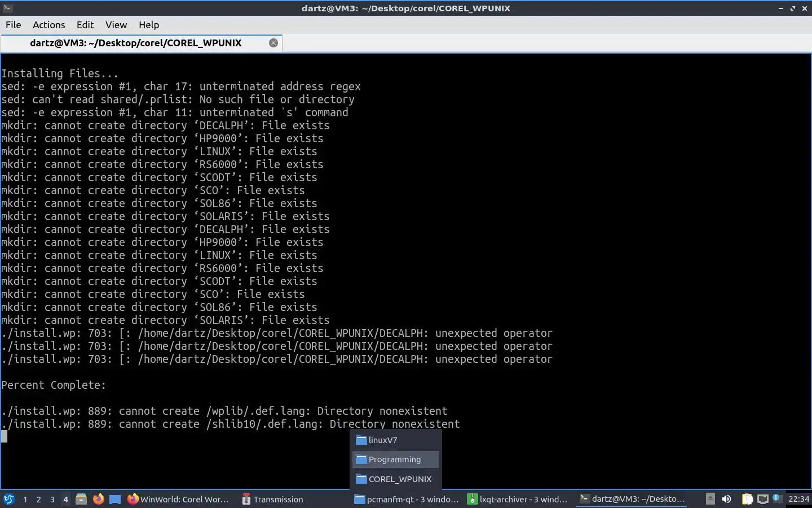Viewport: 812px width, 508px height.
Task: Choose COREL_WPUNIX window from popup list
Action: pos(396,479)
